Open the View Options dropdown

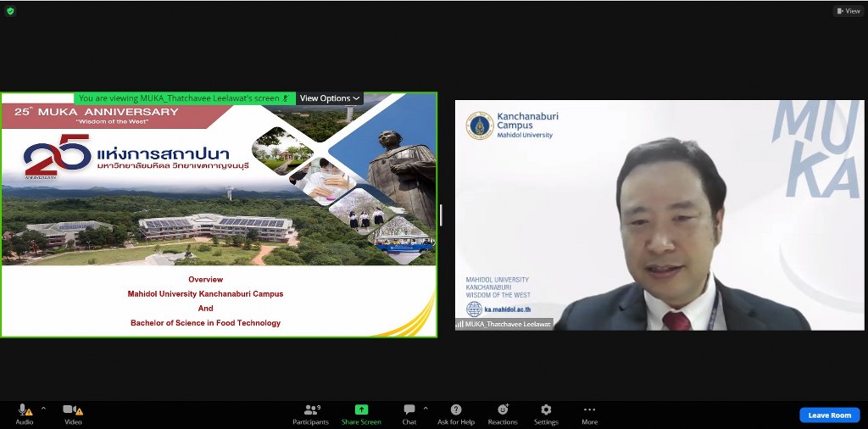click(x=330, y=98)
